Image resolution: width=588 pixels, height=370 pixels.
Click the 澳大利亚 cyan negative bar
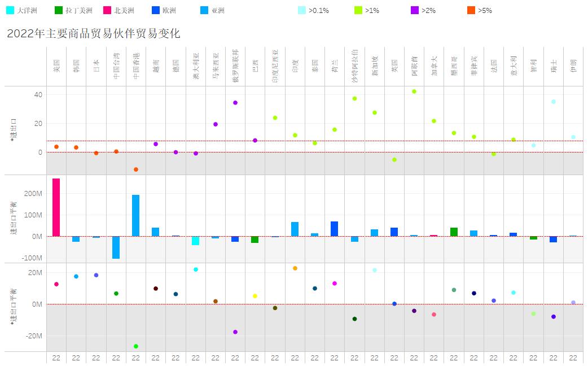point(195,241)
